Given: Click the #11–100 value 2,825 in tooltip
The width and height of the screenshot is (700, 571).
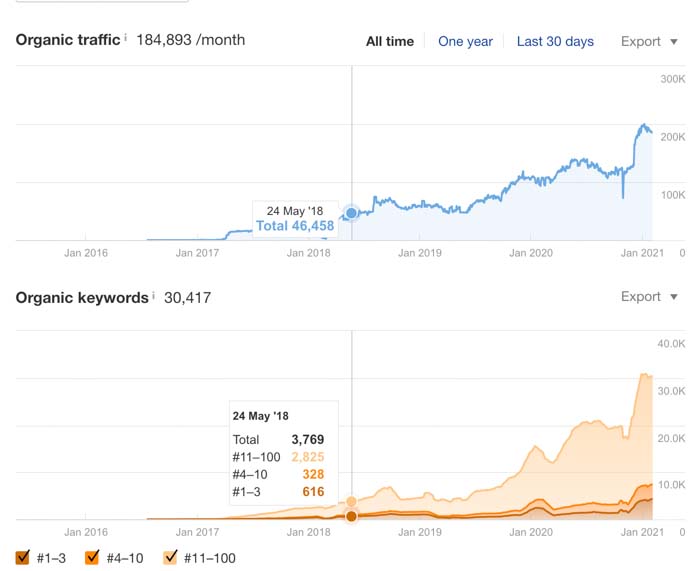Looking at the screenshot, I should point(308,457).
